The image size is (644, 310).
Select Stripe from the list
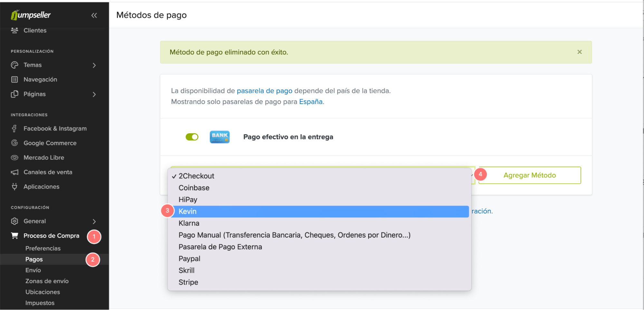(319, 282)
